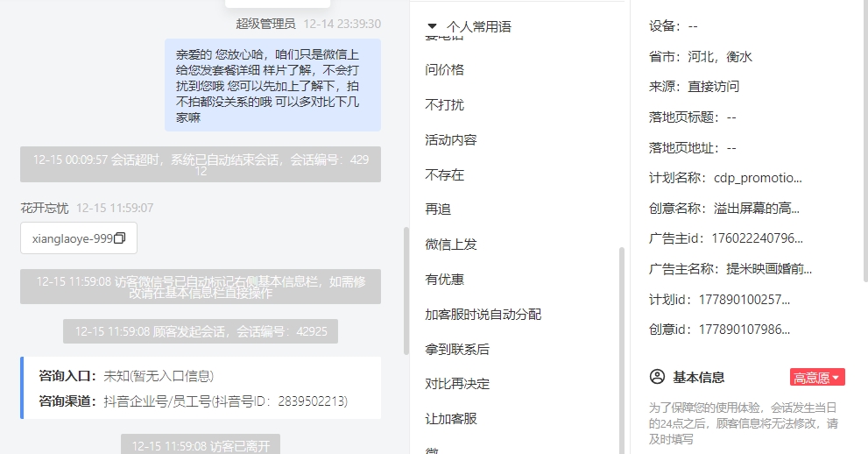Select the 不打扰 quick phrase
The image size is (868, 454).
(x=445, y=104)
